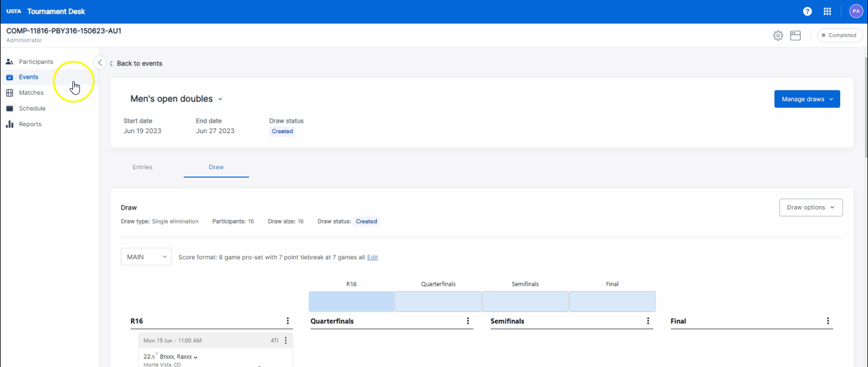The width and height of the screenshot is (868, 367).
Task: Click the Completed status button
Action: 840,35
